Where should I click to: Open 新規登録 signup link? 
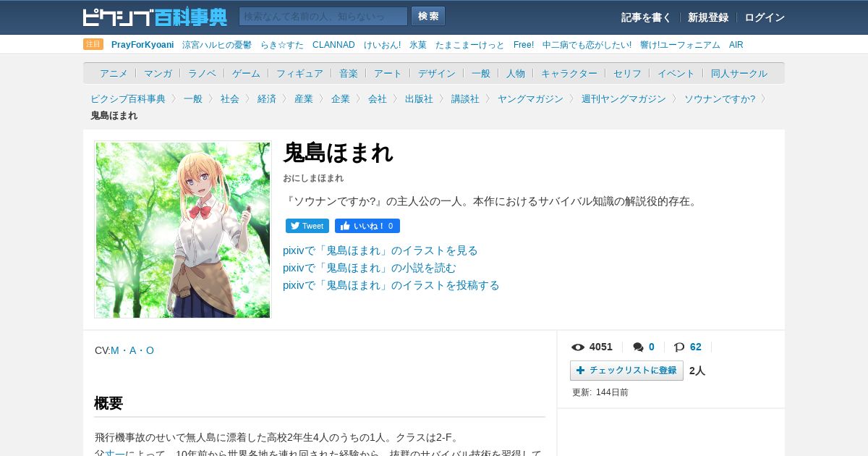point(708,17)
